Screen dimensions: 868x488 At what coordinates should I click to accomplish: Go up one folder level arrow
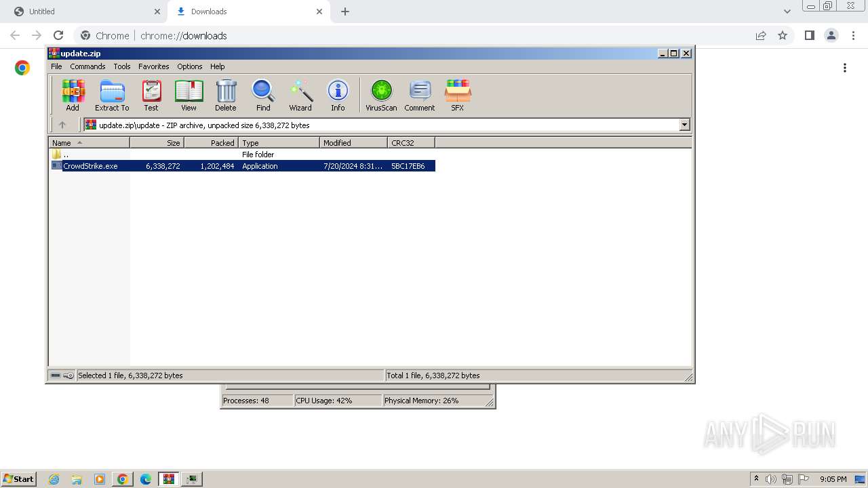coord(62,125)
